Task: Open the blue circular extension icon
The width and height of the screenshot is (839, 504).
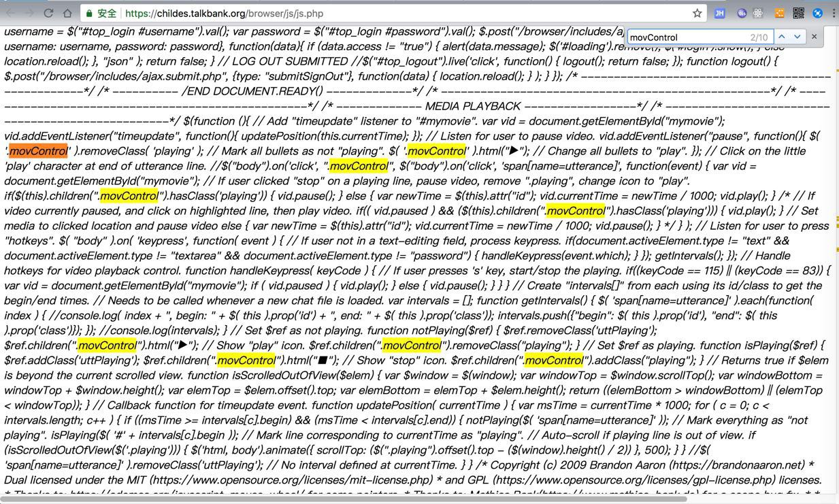Action: point(818,13)
